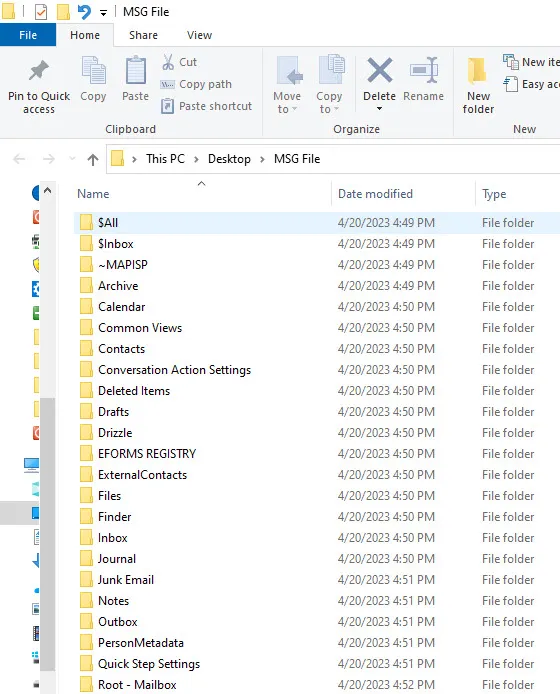The width and height of the screenshot is (560, 694).
Task: Select the Cut scissors icon
Action: point(168,62)
